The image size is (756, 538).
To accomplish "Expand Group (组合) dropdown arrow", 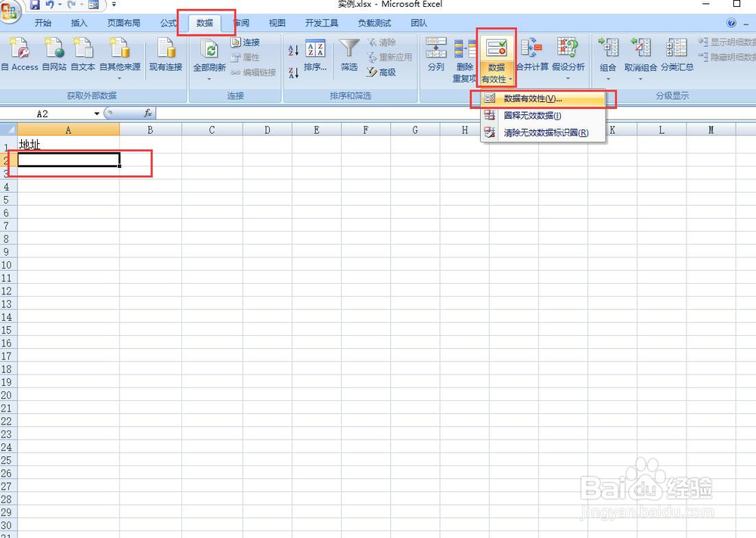I will 608,79.
